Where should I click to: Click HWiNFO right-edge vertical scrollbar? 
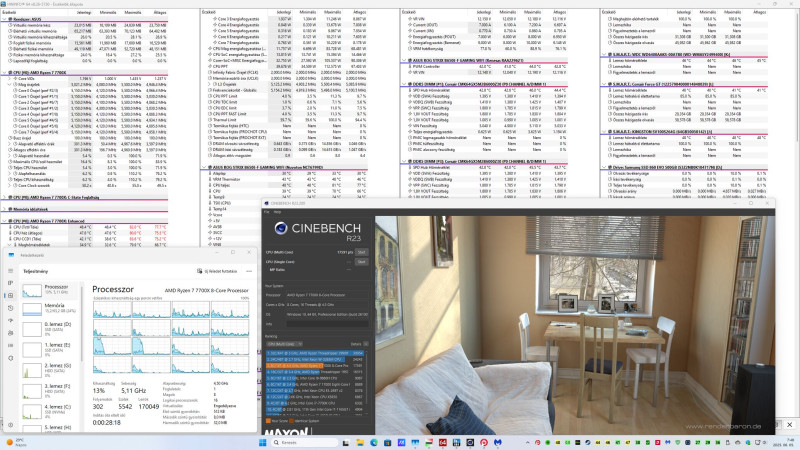coord(797,77)
